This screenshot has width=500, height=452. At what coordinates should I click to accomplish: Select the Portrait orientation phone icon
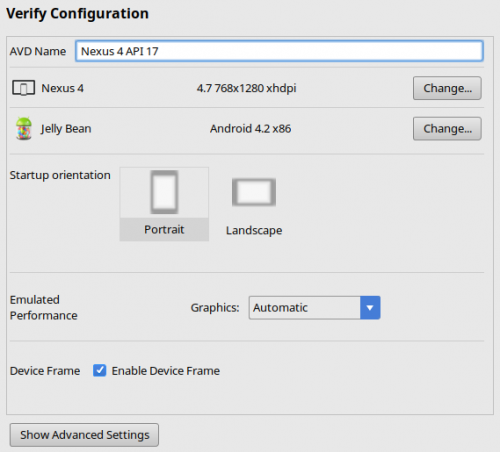coord(164,192)
